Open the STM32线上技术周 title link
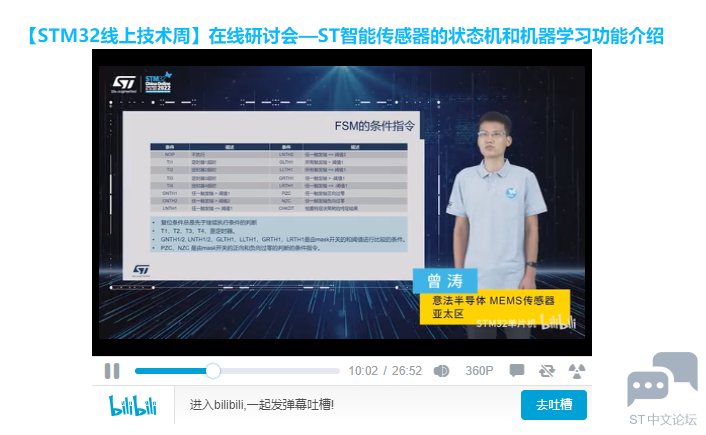 (x=345, y=36)
